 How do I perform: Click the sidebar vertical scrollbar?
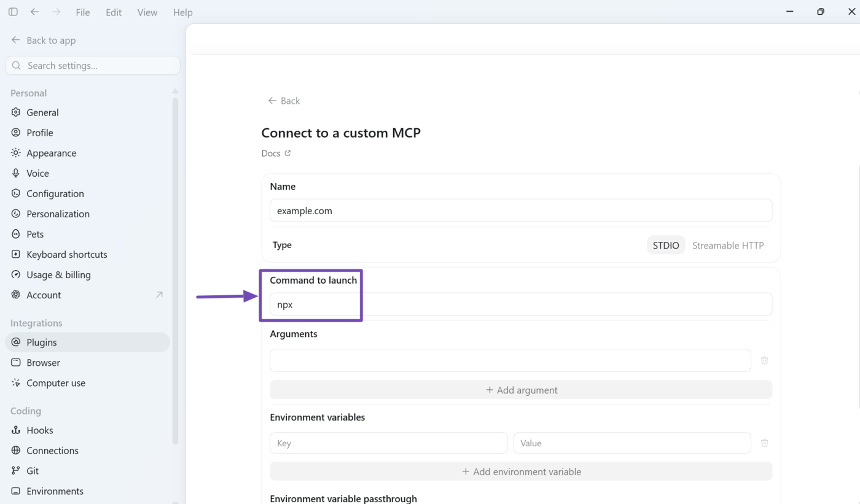coord(175,270)
